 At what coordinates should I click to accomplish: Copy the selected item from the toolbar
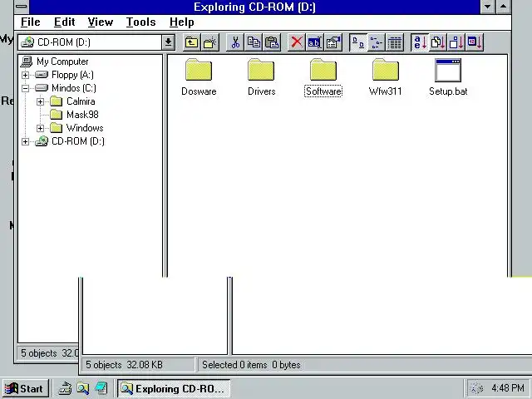point(254,42)
